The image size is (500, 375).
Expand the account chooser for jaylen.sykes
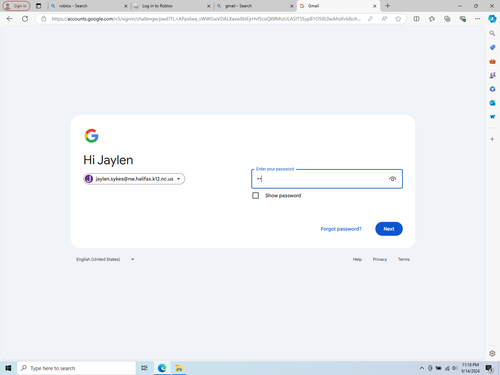[134, 179]
